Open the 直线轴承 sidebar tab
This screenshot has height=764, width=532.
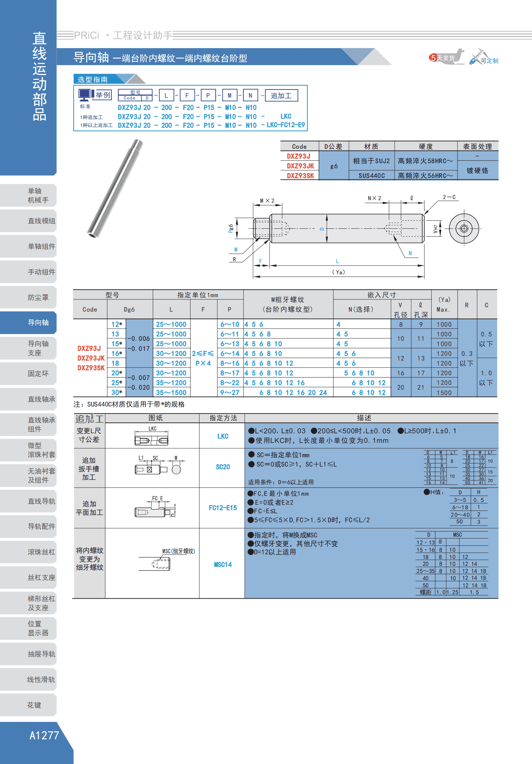tap(28, 399)
